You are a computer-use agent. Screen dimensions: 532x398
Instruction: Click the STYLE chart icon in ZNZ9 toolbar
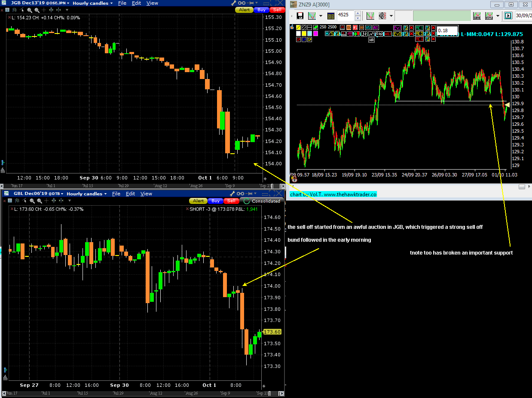(489, 16)
